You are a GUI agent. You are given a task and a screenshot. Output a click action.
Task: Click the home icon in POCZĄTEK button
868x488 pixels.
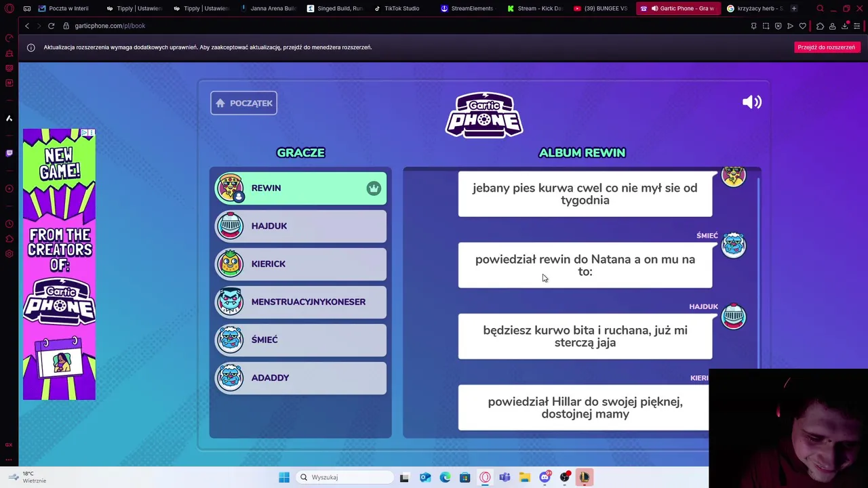pyautogui.click(x=220, y=103)
